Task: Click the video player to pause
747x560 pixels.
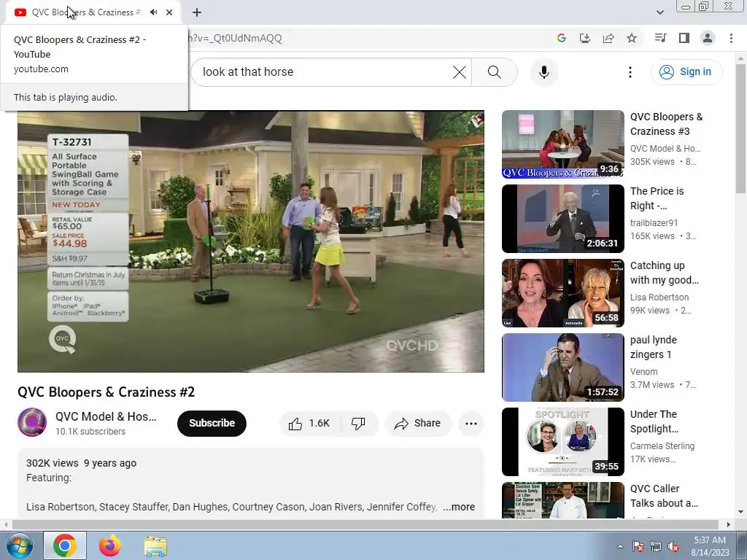Action: (251, 241)
